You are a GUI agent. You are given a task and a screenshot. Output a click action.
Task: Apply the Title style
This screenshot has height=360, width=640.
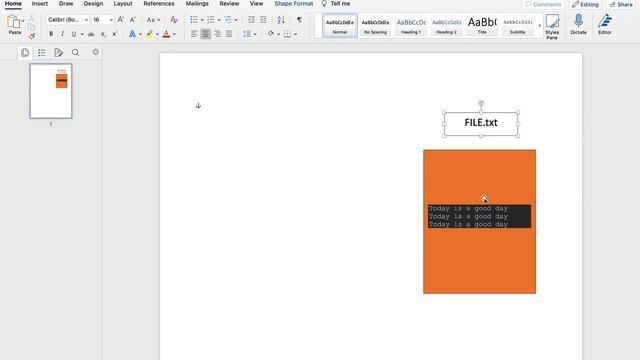click(x=482, y=26)
